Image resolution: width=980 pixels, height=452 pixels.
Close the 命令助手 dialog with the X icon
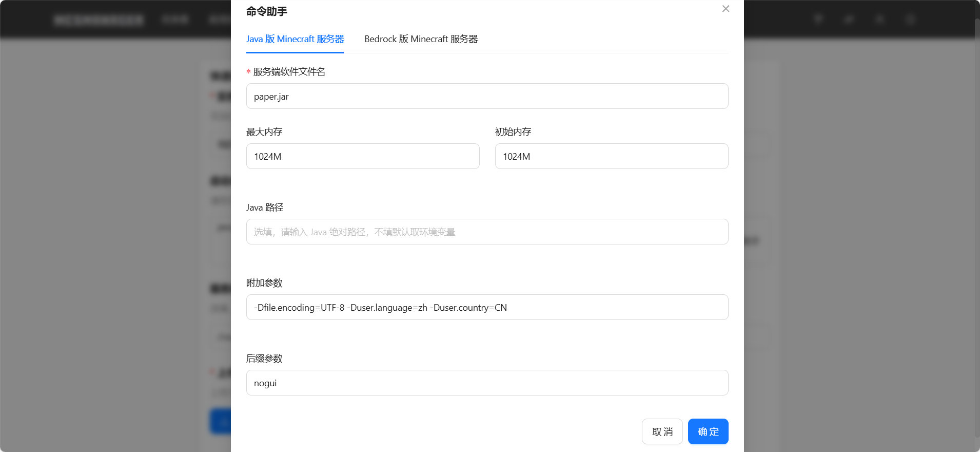coord(726,9)
